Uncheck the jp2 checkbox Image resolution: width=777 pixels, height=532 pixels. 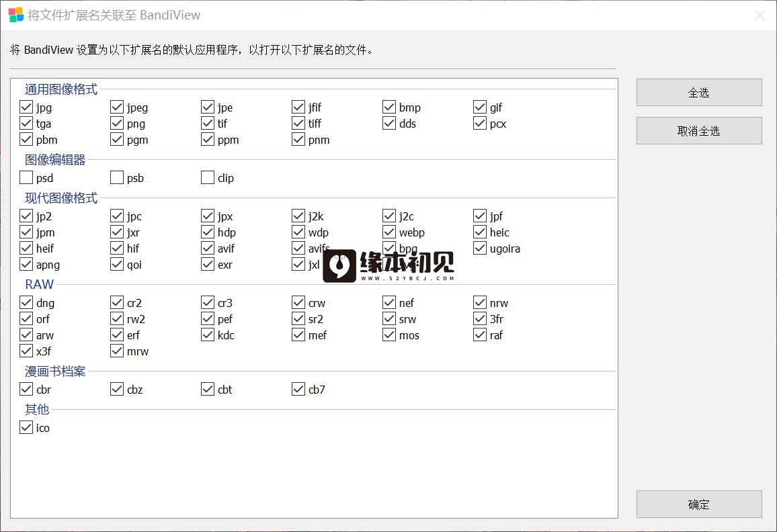26,216
